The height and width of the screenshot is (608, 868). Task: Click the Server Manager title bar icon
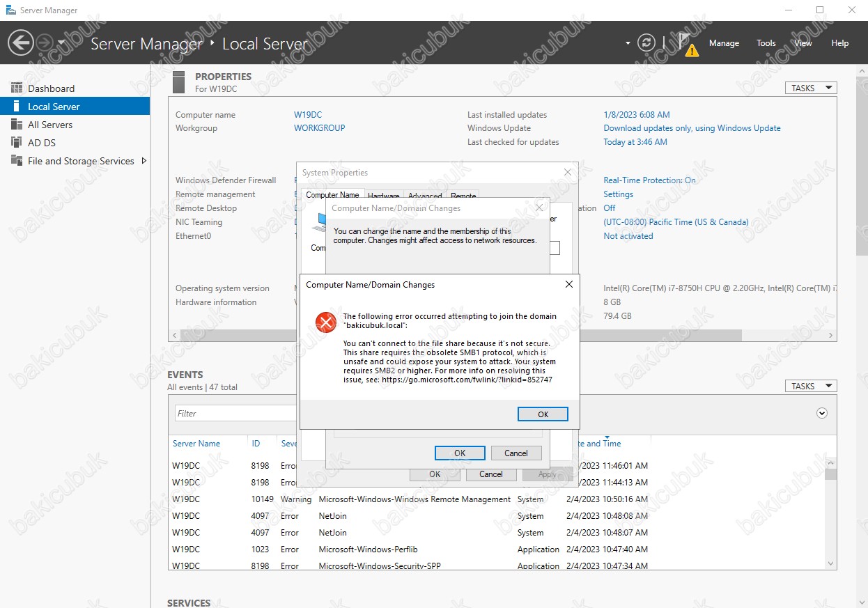click(10, 10)
